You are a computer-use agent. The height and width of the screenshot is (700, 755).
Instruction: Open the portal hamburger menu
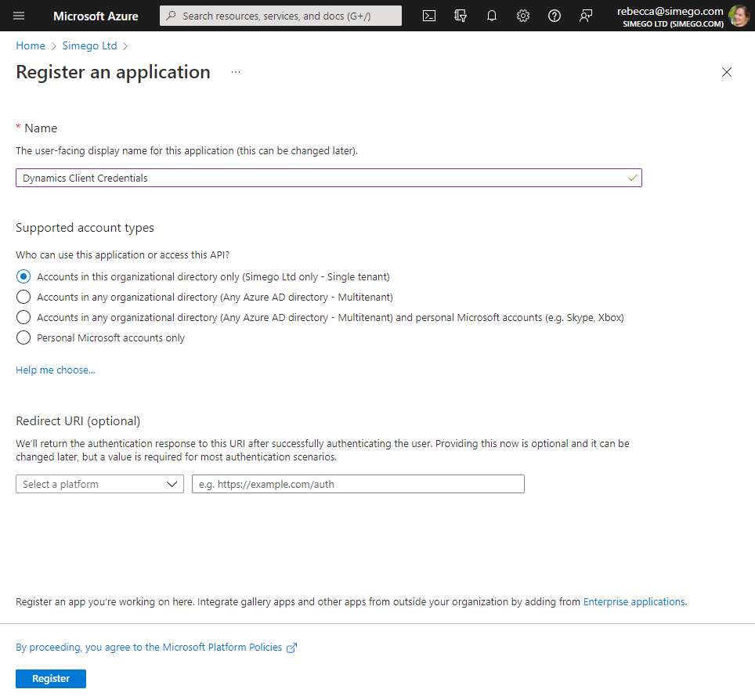[19, 16]
